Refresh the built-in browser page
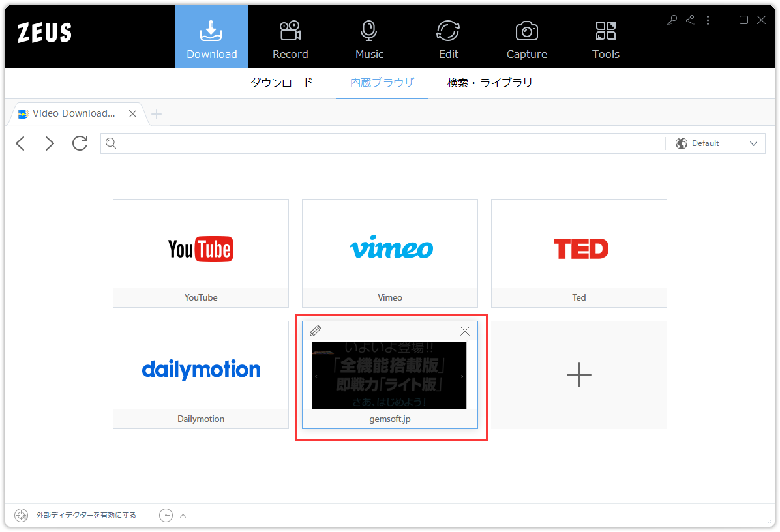Screen dimensions: 780x532 [x=80, y=143]
